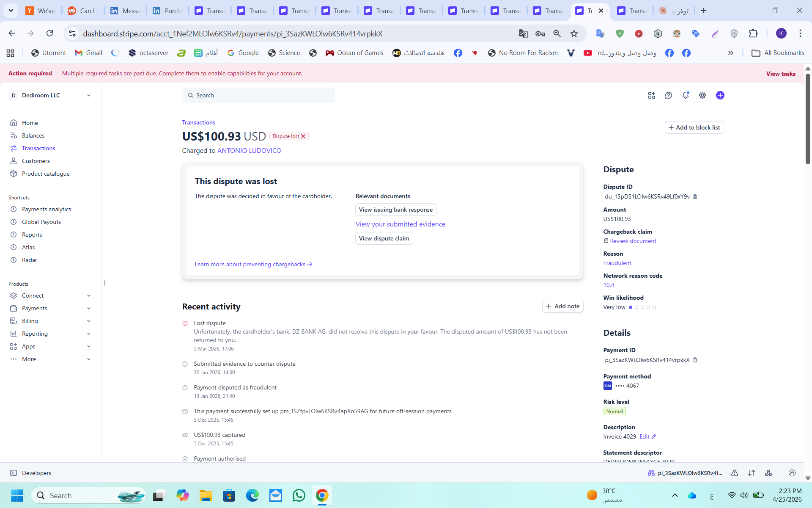Viewport: 812px width, 508px height.
Task: Open the notifications bell
Action: (686, 95)
